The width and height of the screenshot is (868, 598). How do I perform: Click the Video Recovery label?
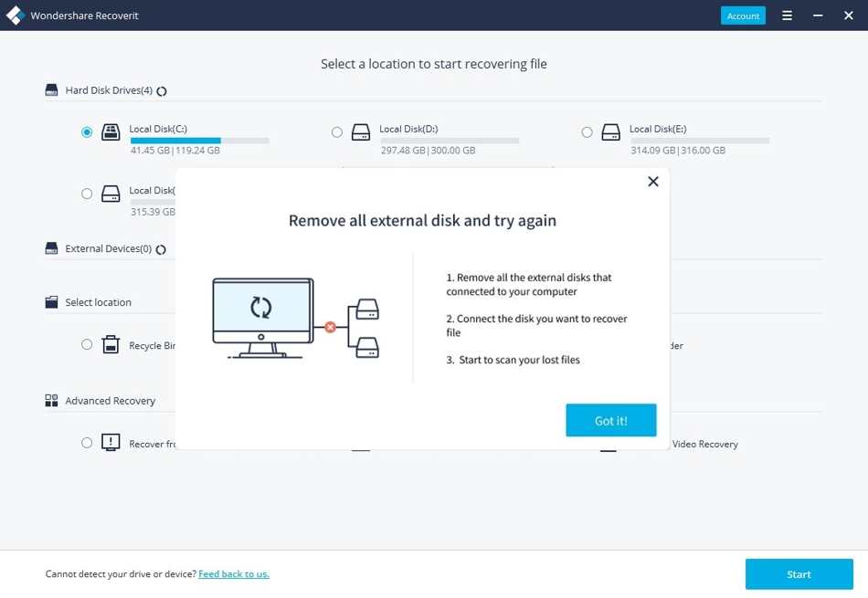click(x=704, y=445)
